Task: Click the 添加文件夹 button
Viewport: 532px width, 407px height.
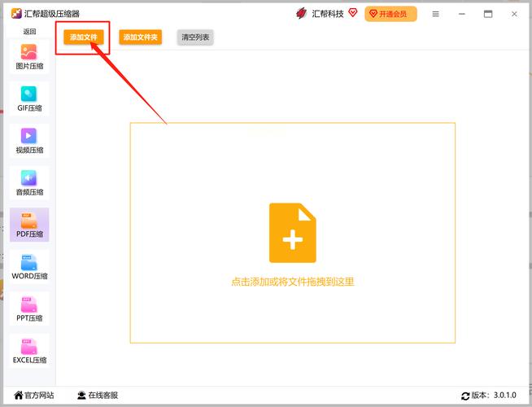Action: [x=140, y=37]
